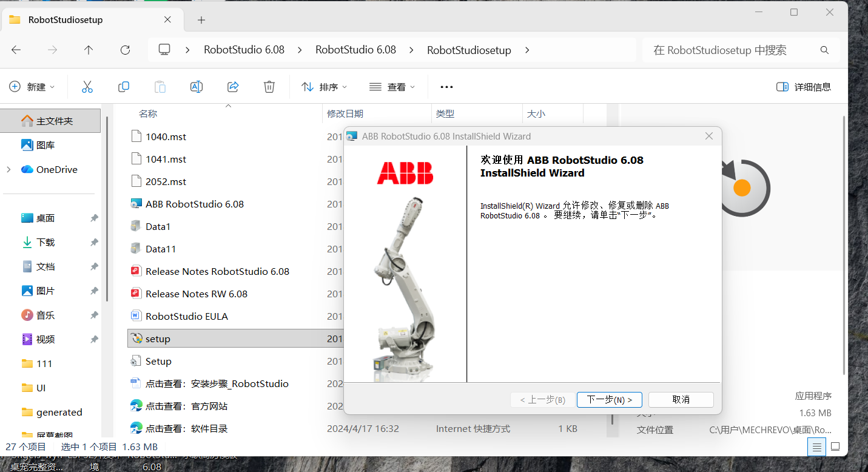The width and height of the screenshot is (868, 472).
Task: Click the Paste clipboard icon in toolbar
Action: (160, 87)
